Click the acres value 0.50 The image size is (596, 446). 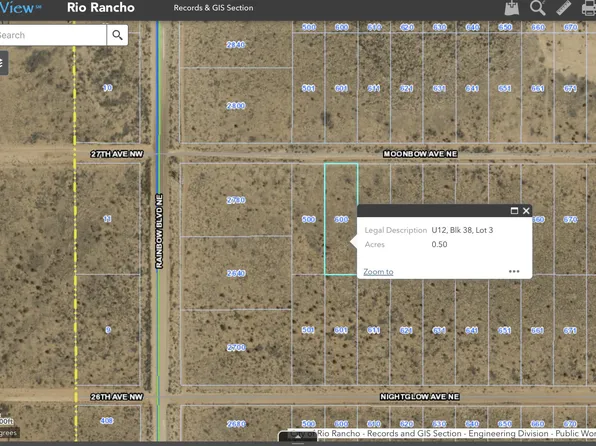pyautogui.click(x=439, y=244)
